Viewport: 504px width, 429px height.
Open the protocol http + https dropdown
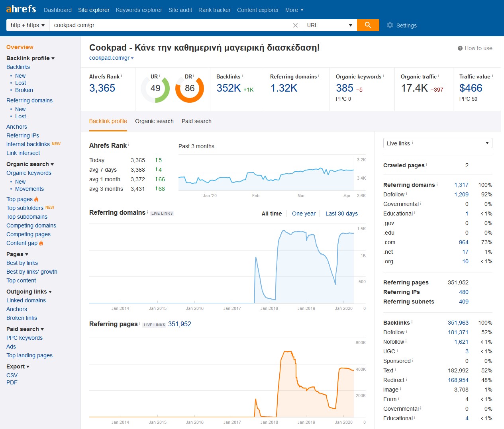(x=28, y=25)
